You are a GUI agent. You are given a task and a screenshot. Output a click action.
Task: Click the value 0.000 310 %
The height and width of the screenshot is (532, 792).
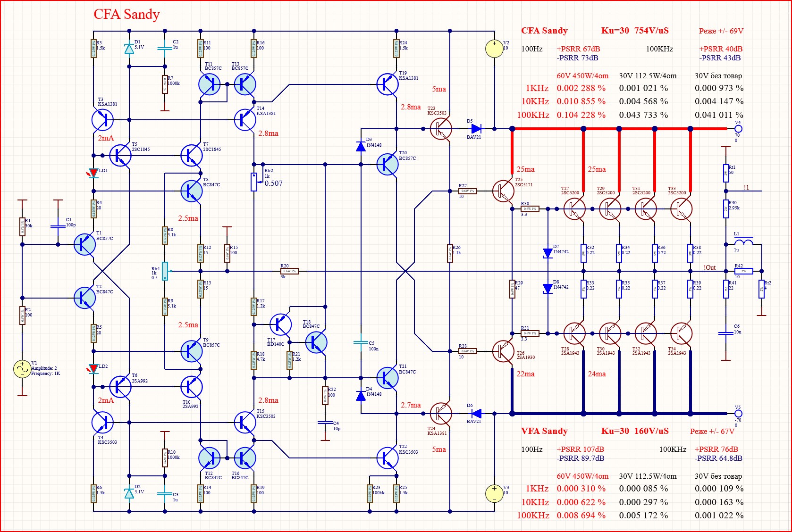tap(581, 489)
